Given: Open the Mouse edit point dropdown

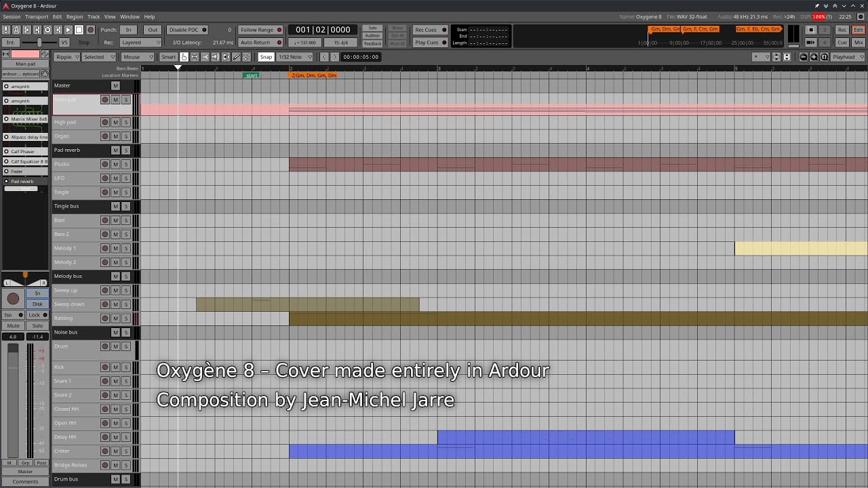Looking at the screenshot, I should click(x=138, y=57).
